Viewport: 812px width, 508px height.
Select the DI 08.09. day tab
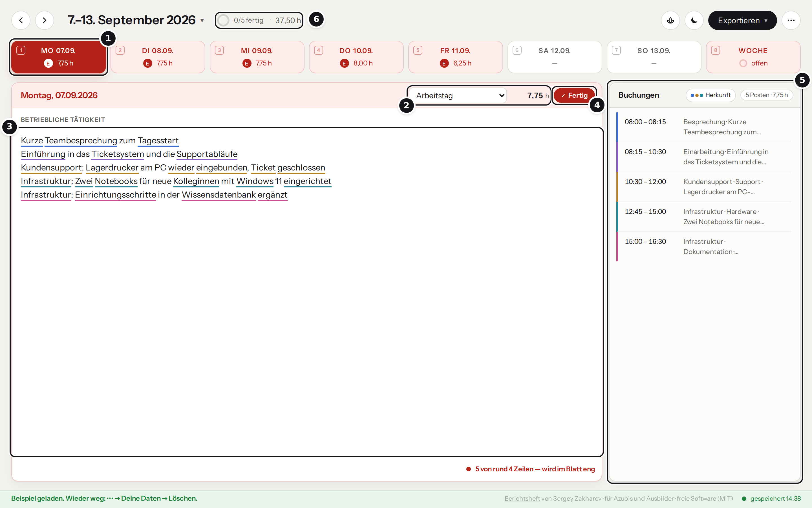coord(158,57)
